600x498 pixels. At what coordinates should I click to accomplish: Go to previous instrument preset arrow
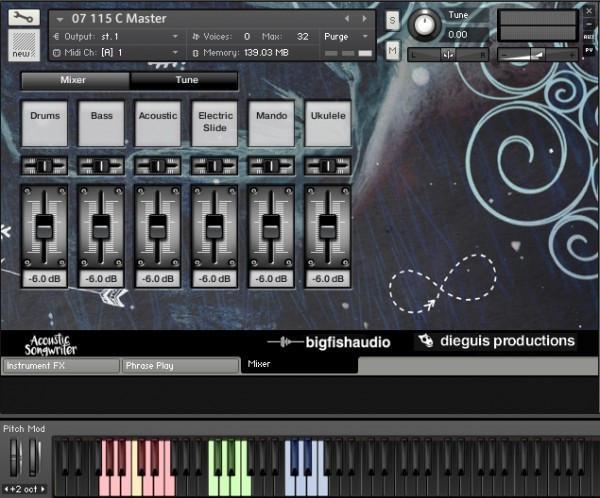click(347, 18)
